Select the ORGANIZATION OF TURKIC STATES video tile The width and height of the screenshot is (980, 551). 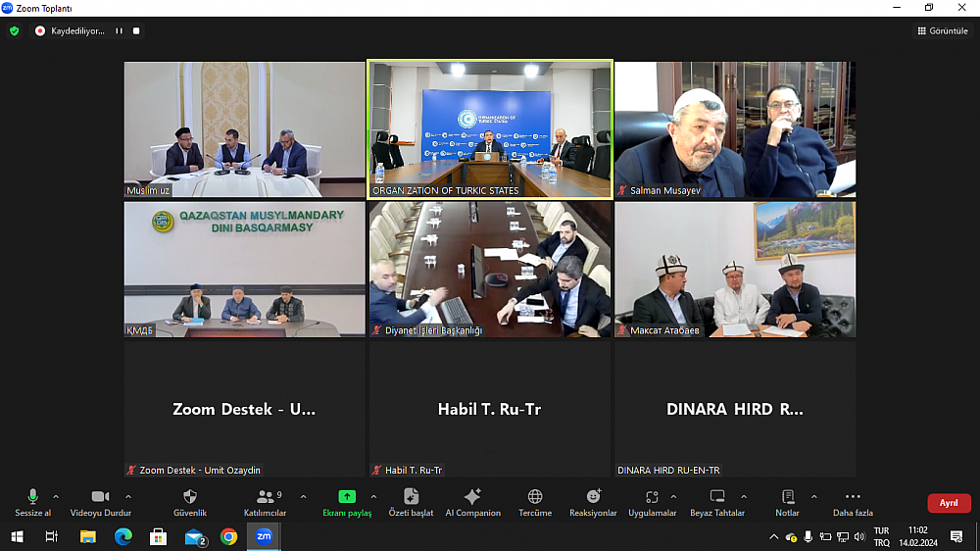(490, 129)
